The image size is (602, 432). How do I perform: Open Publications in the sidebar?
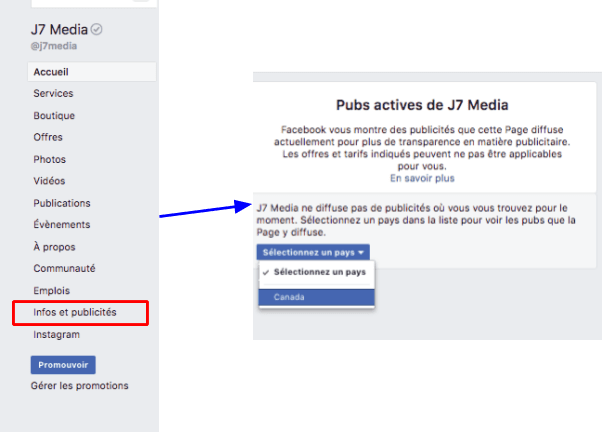[x=61, y=203]
